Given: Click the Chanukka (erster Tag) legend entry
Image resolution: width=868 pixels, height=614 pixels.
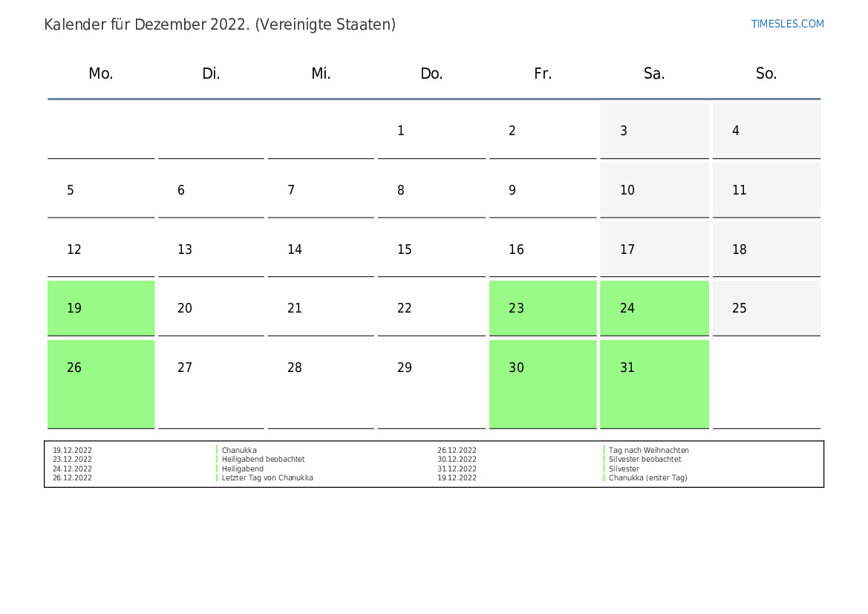Looking at the screenshot, I should click(x=647, y=478).
